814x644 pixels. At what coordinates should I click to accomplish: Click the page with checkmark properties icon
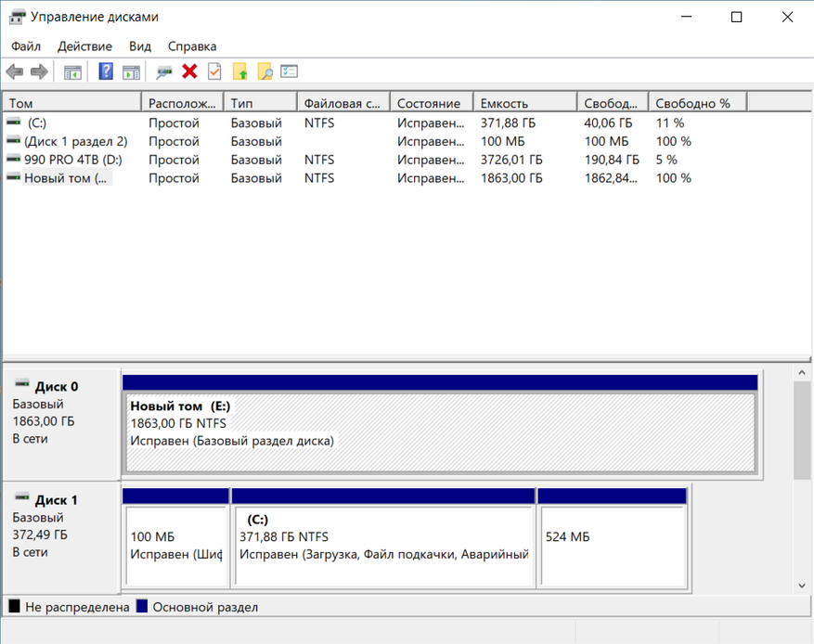(214, 71)
